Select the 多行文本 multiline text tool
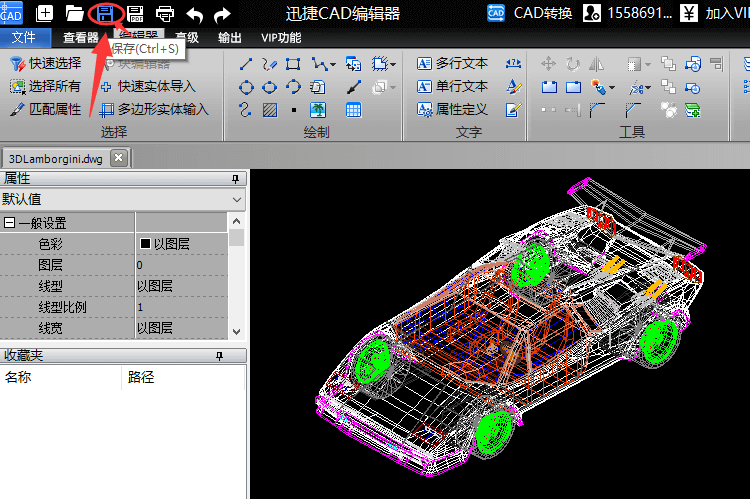 coord(452,63)
